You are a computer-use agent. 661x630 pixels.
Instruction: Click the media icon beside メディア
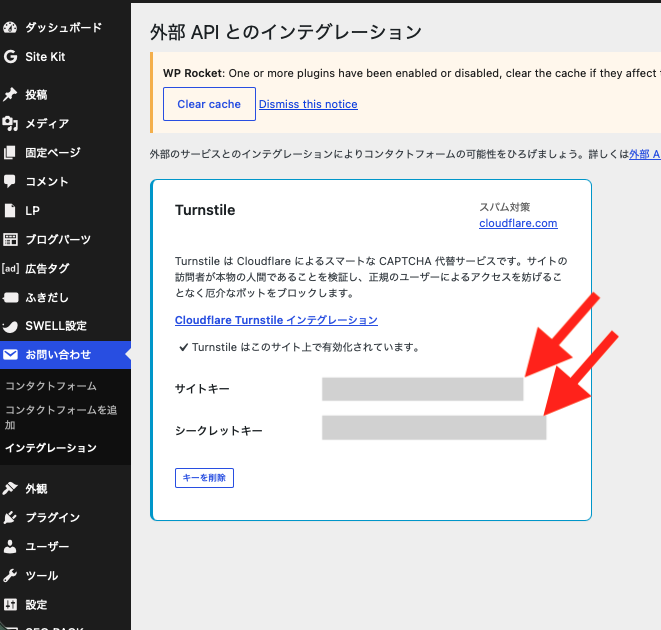pyautogui.click(x=10, y=124)
